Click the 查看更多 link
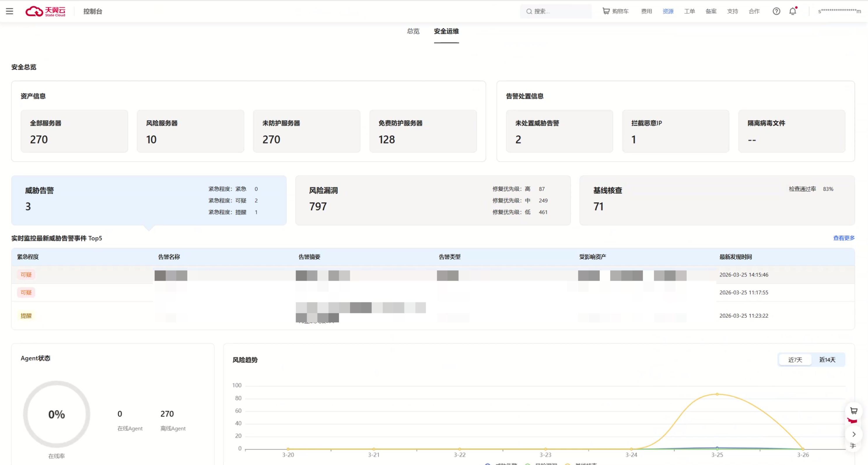 click(844, 238)
